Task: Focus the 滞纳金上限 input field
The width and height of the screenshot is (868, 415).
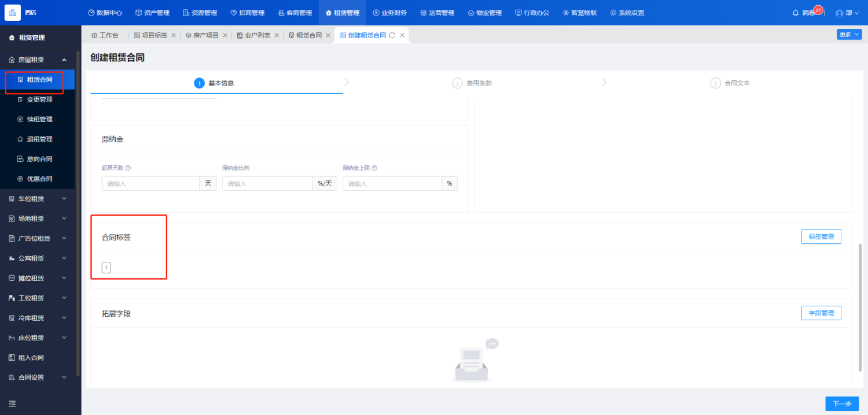Action: (392, 184)
